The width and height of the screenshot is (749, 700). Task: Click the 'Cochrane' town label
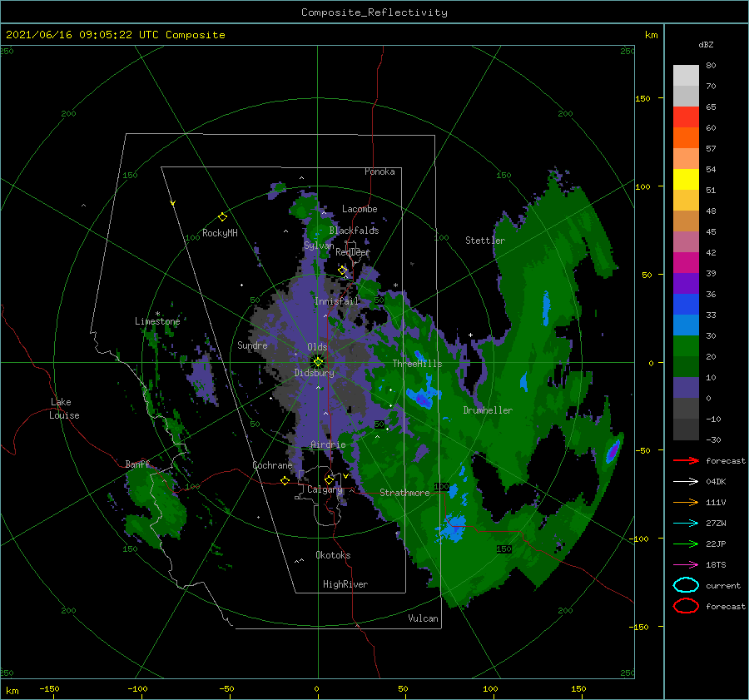272,465
